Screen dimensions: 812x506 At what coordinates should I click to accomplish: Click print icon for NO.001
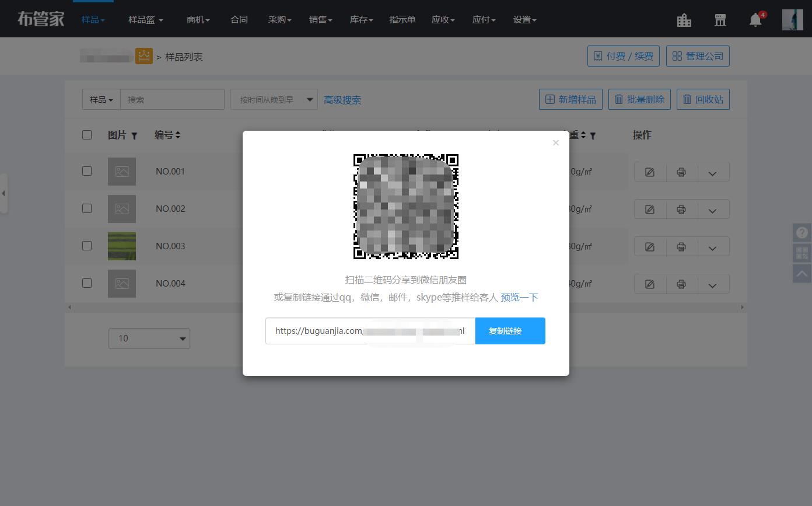681,172
